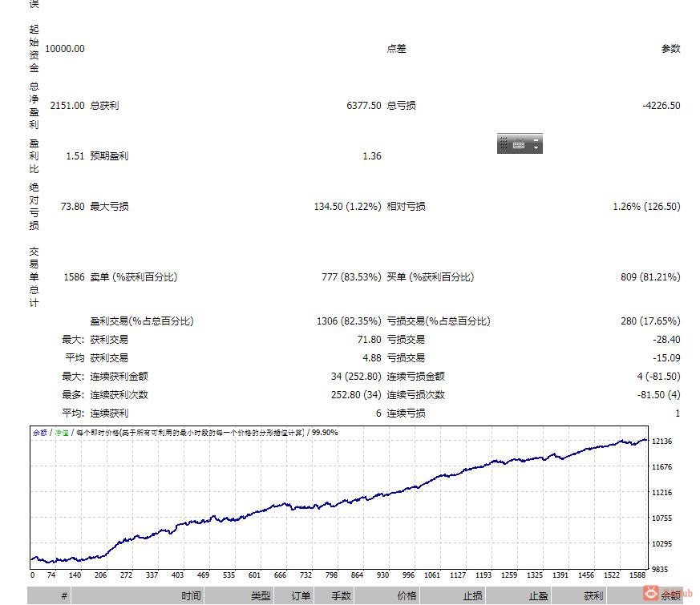
Task: Click the 起始资金 value 10000.00
Action: (69, 48)
